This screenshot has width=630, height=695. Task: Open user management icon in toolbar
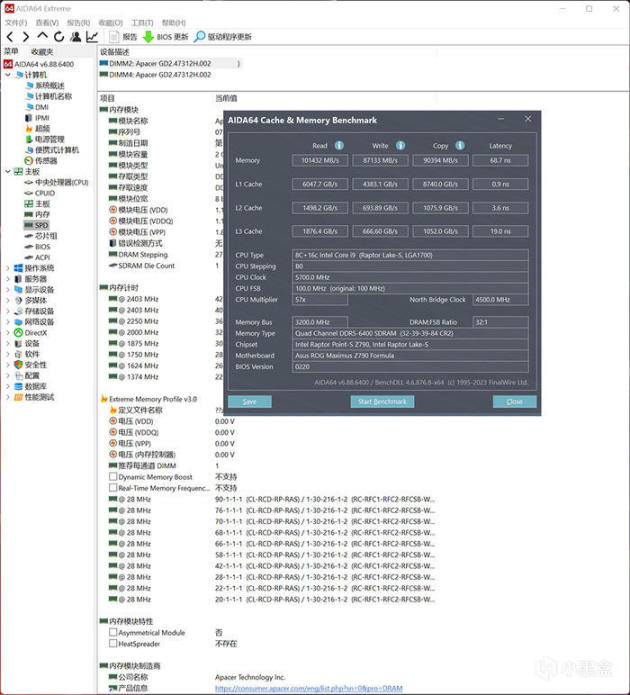point(76,37)
